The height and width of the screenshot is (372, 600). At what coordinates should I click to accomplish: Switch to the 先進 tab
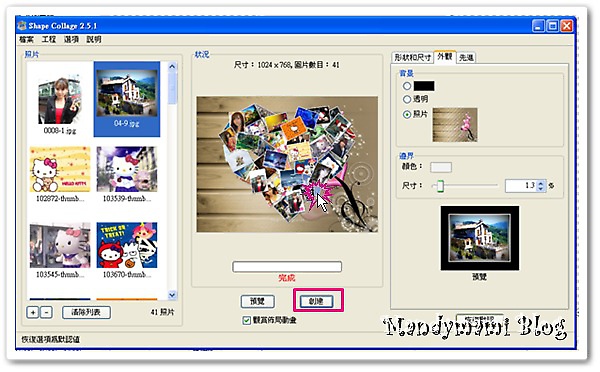(x=466, y=58)
